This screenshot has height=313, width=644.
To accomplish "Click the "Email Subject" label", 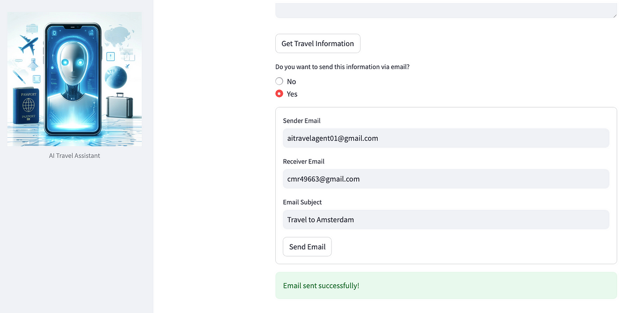I will [x=302, y=203].
